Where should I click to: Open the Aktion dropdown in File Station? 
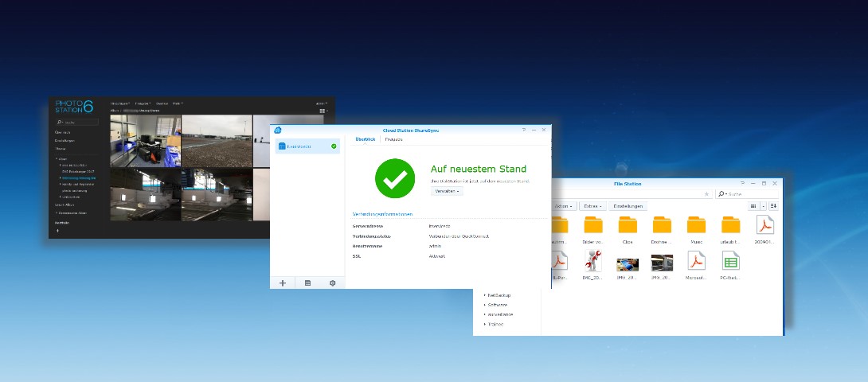click(x=565, y=206)
